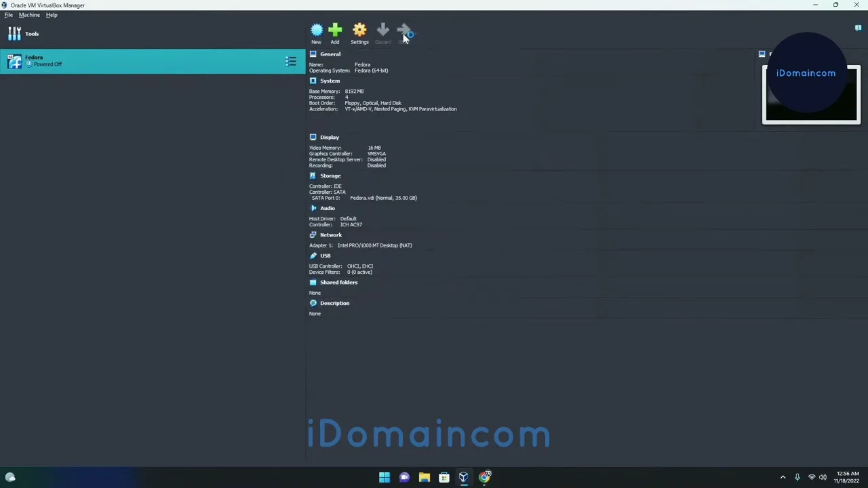Click the Network section header

click(331, 235)
